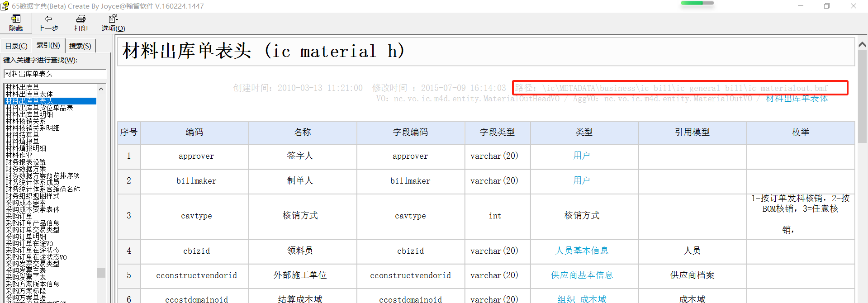Select 采购订单明细 in list
Image resolution: width=868 pixels, height=303 pixels.
(25, 237)
